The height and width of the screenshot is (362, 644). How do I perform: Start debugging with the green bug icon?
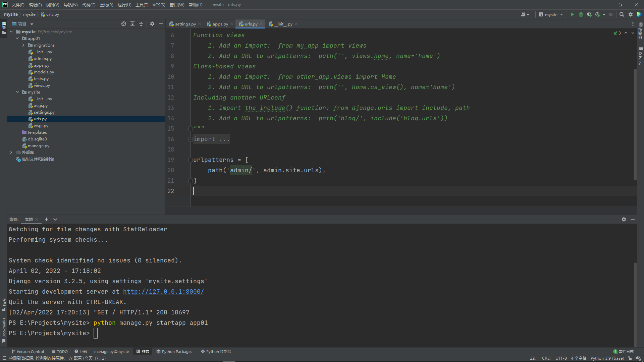[581, 14]
